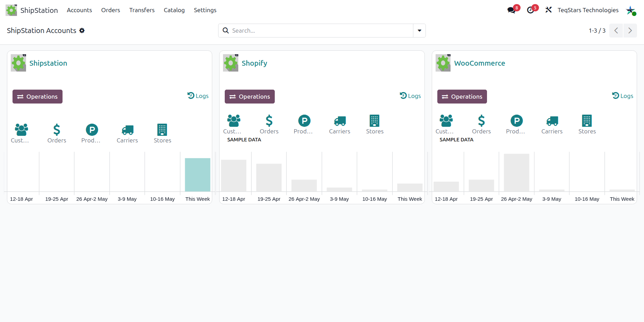Click the 19-25 Apr bar in WooCommerce chart
The image size is (644, 322).
point(481,185)
